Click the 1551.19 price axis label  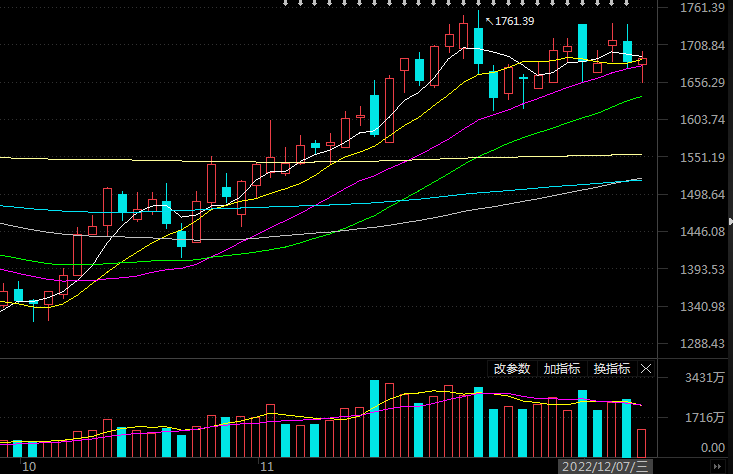698,158
